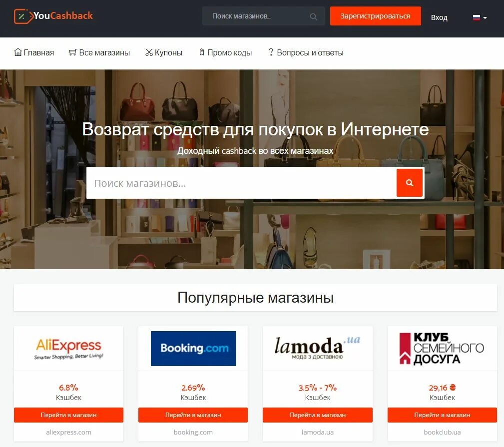The width and height of the screenshot is (504, 447).
Task: Open the aliexpress.com link
Action: (x=68, y=432)
